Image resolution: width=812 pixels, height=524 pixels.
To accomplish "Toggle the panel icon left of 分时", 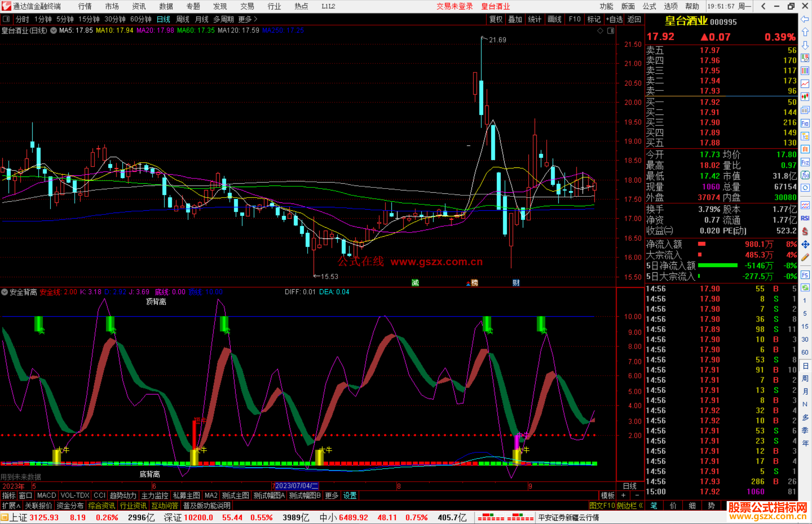I will (x=6, y=19).
